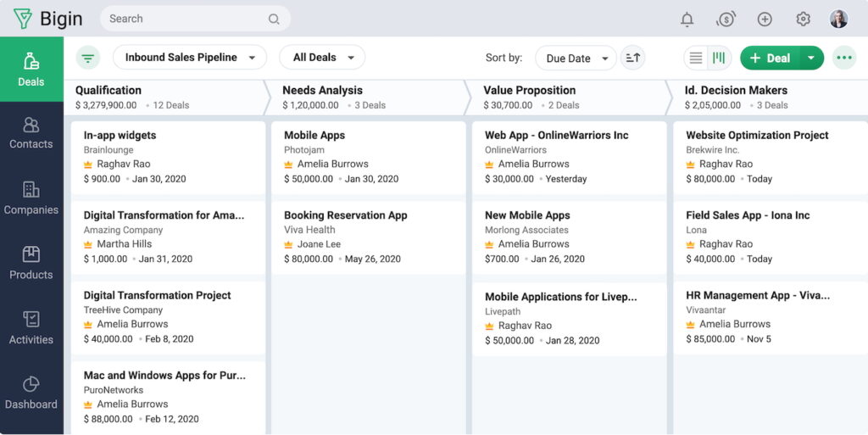This screenshot has width=868, height=435.
Task: Open Products in the sidebar
Action: tap(31, 264)
